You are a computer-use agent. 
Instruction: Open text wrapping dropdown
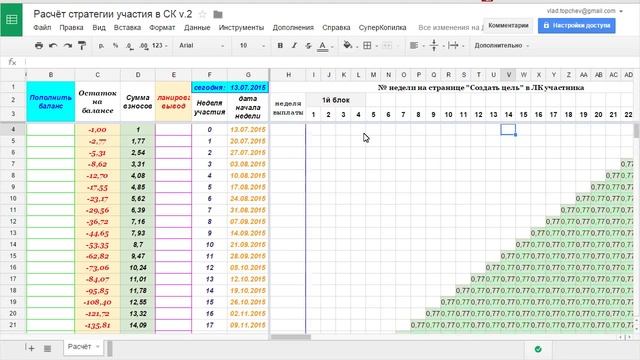point(456,46)
